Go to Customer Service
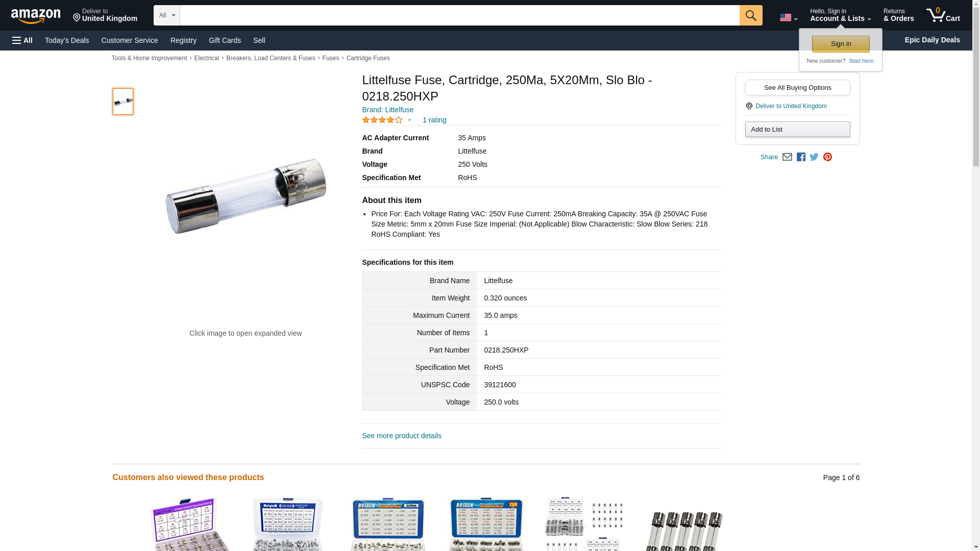 point(130,40)
